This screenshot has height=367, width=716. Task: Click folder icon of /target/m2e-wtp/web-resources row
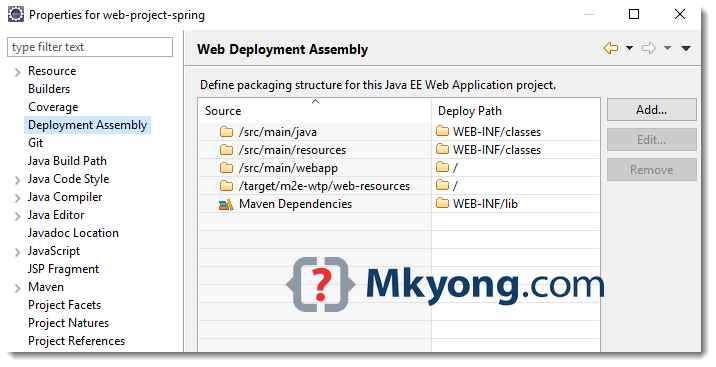click(226, 186)
